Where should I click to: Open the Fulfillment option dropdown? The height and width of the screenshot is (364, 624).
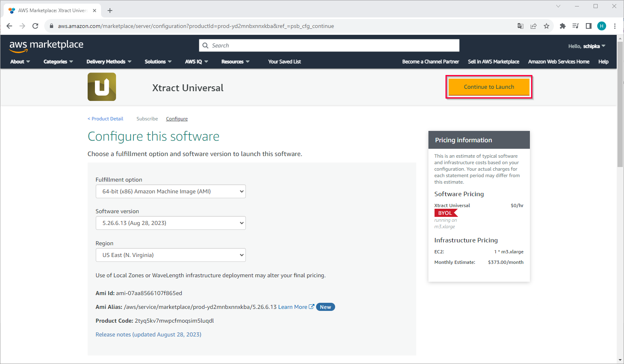tap(171, 191)
